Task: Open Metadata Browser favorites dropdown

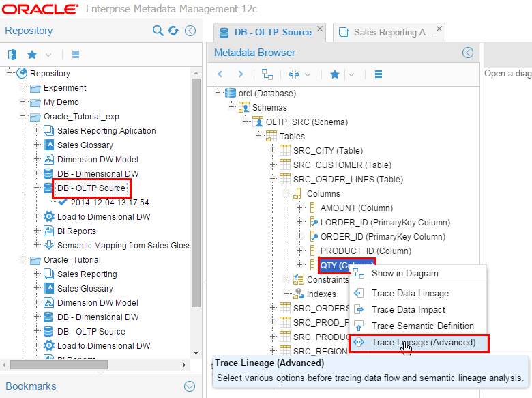Action: (351, 74)
